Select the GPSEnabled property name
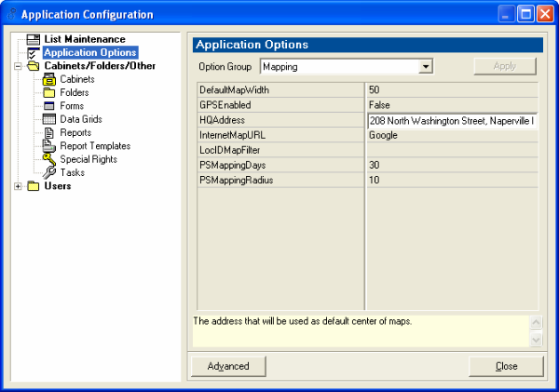The height and width of the screenshot is (392, 559). click(x=225, y=105)
